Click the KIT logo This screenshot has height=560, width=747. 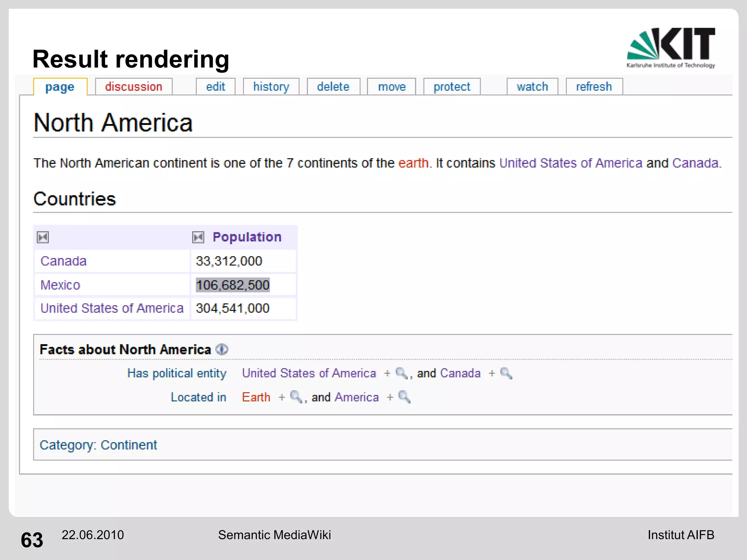[x=670, y=47]
